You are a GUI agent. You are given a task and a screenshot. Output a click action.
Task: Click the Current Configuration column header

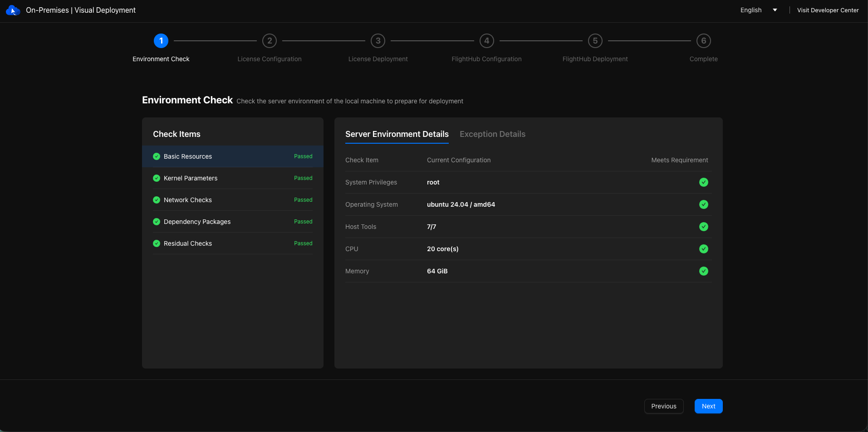[459, 160]
